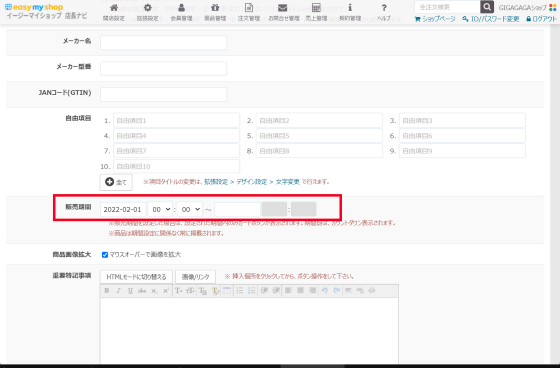Viewport: 560px width, 368px height.
Task: Focus the メーカー名 input field
Action: click(163, 43)
